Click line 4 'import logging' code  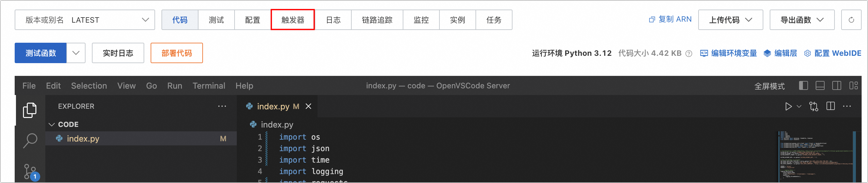coord(311,171)
